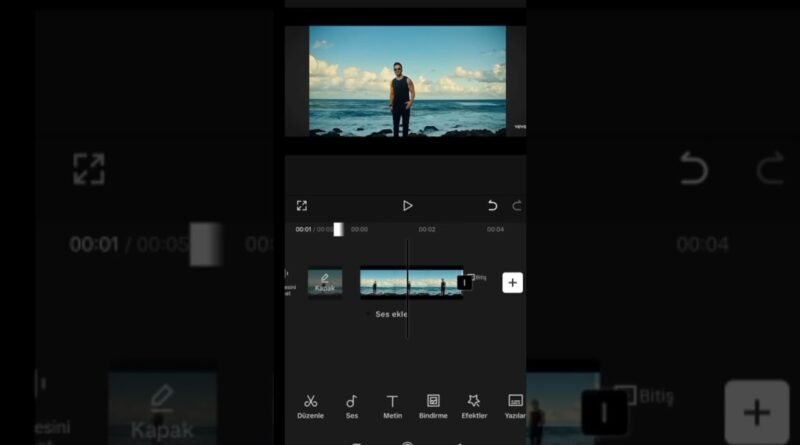Open the Efektler star tool

(x=474, y=407)
